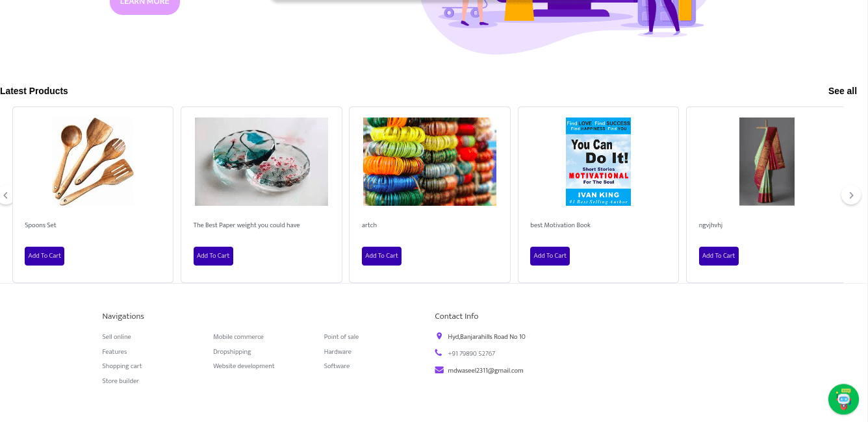This screenshot has width=868, height=422.
Task: Click the email envelope icon
Action: click(x=439, y=370)
